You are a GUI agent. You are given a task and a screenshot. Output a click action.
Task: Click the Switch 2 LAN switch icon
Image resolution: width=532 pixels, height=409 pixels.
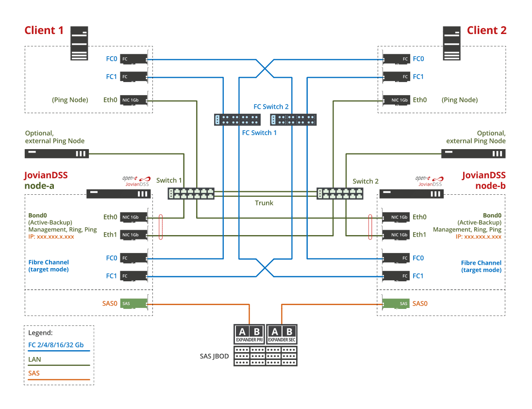[340, 194]
